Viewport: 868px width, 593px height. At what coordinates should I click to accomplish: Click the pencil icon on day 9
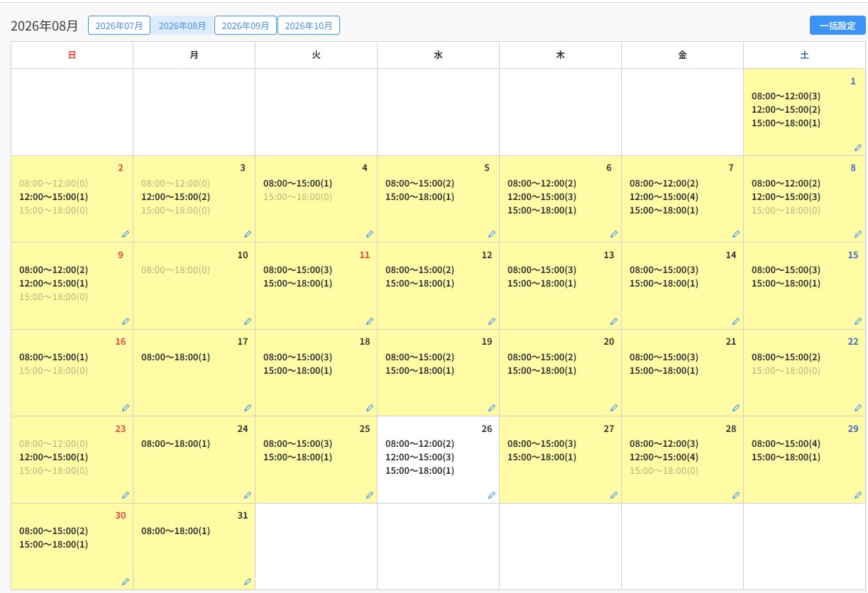coord(125,321)
